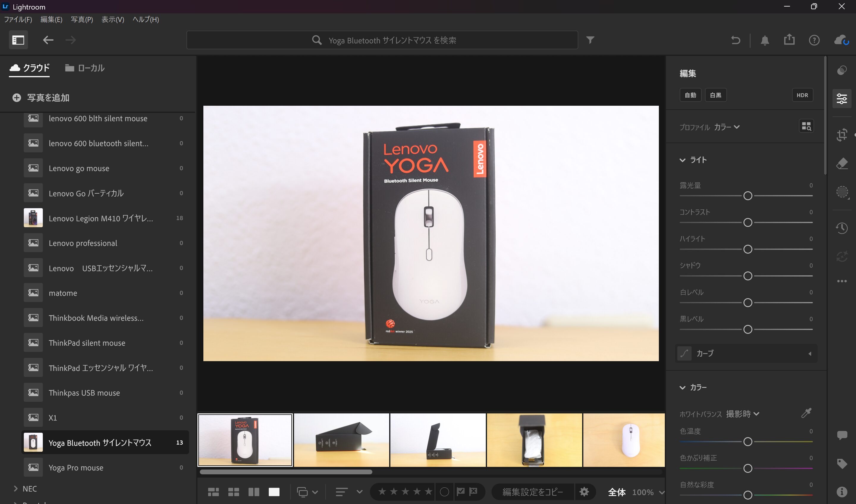
Task: Flag the current photo as picked
Action: (x=461, y=492)
